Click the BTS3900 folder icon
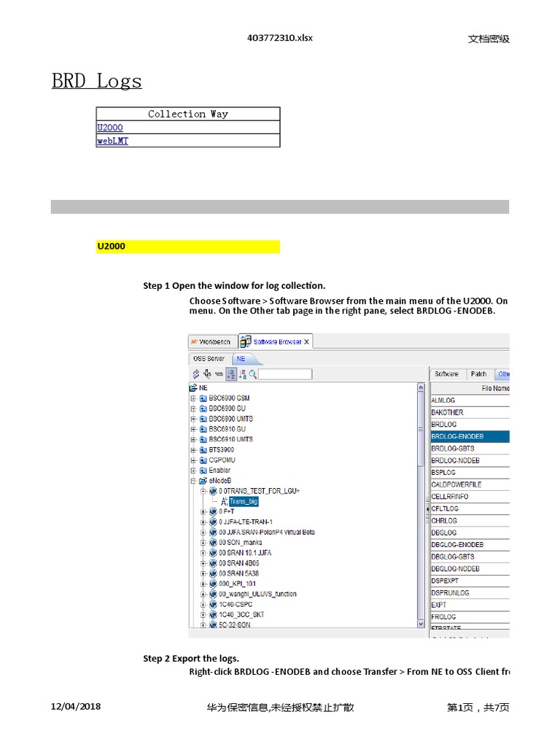 click(x=203, y=449)
